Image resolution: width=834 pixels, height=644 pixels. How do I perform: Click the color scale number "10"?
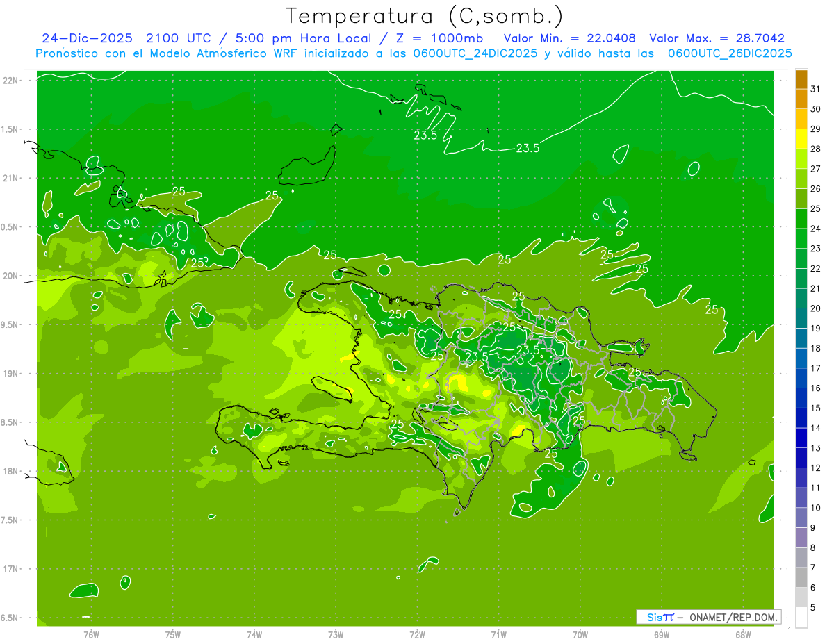click(815, 508)
